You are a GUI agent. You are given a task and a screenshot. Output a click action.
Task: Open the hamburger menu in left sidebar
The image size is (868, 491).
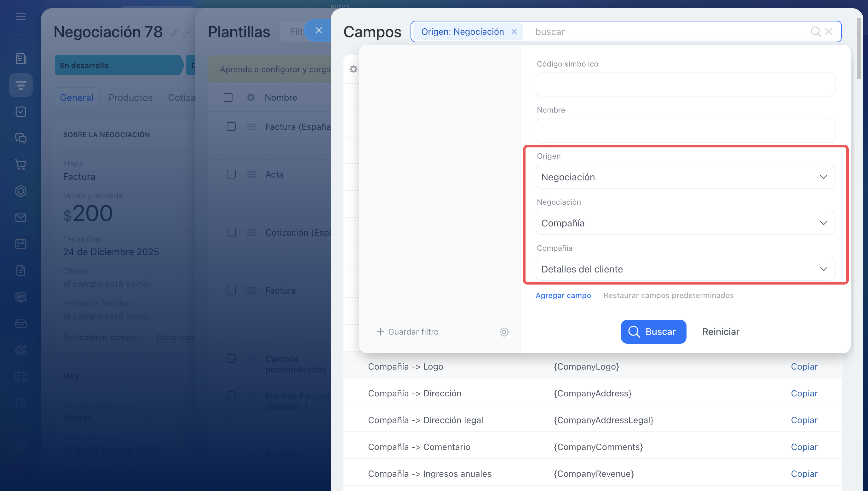pos(20,16)
